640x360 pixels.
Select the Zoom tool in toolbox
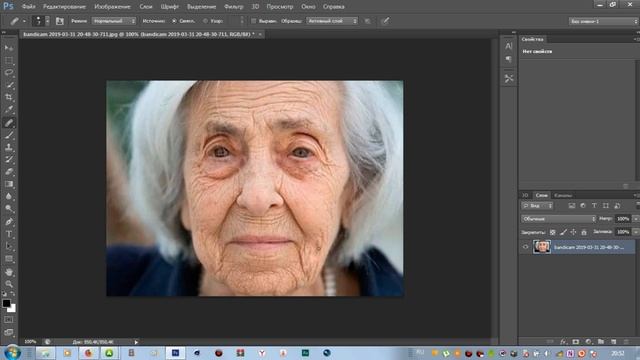pos(9,284)
